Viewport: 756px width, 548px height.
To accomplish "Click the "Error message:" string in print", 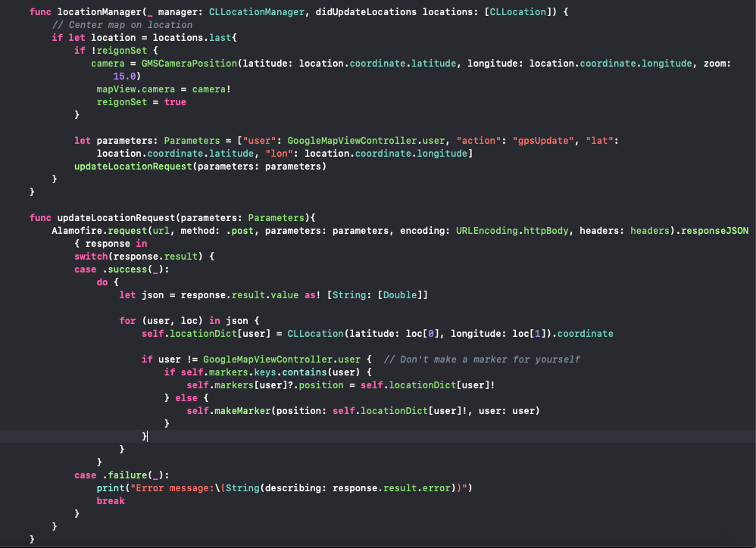I will (x=172, y=487).
